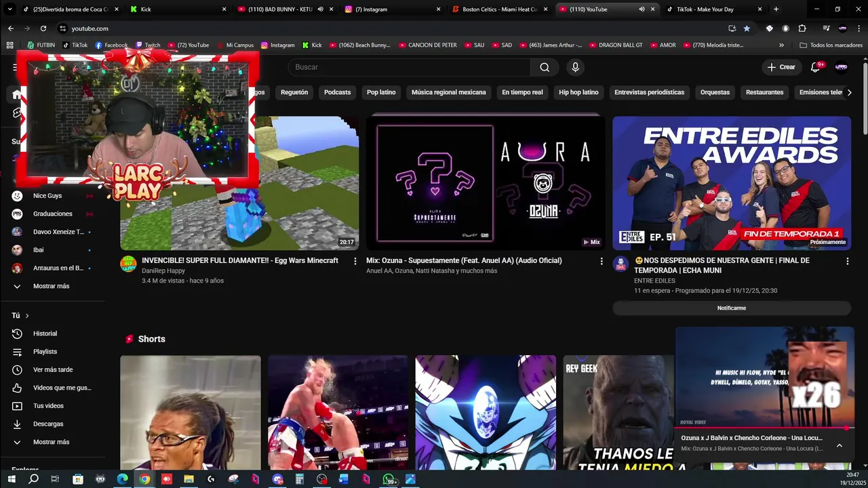Screen dimensions: 868x488
Task: Open new browser tab
Action: coord(776,9)
